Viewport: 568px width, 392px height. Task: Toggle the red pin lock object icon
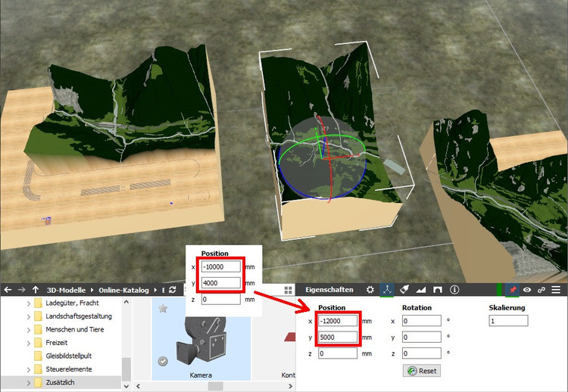pyautogui.click(x=512, y=290)
